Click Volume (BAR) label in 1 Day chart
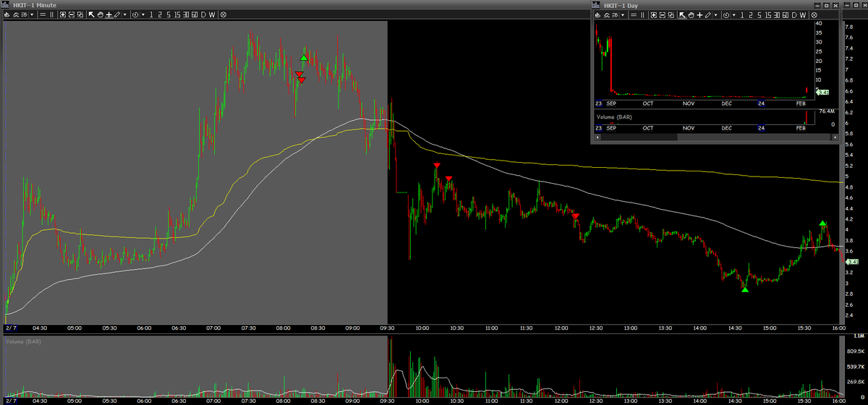 click(614, 116)
